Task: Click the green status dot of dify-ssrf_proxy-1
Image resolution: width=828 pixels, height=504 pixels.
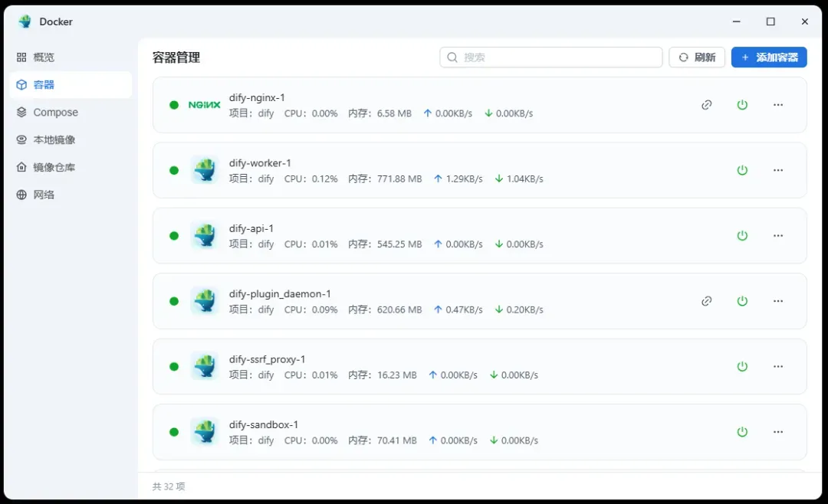Action: (x=174, y=366)
